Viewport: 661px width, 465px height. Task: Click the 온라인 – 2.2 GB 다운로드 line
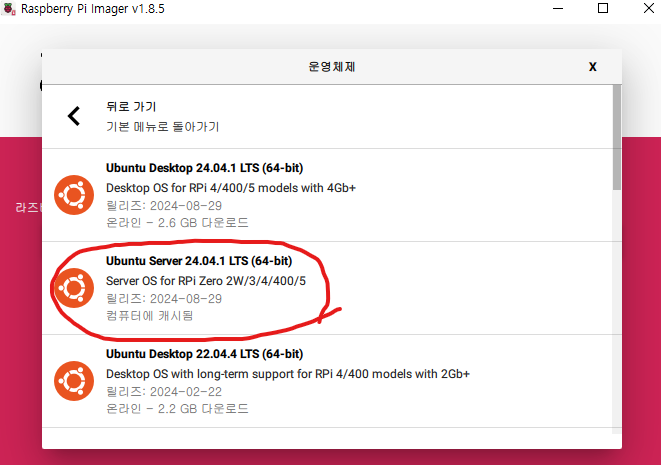click(x=177, y=409)
